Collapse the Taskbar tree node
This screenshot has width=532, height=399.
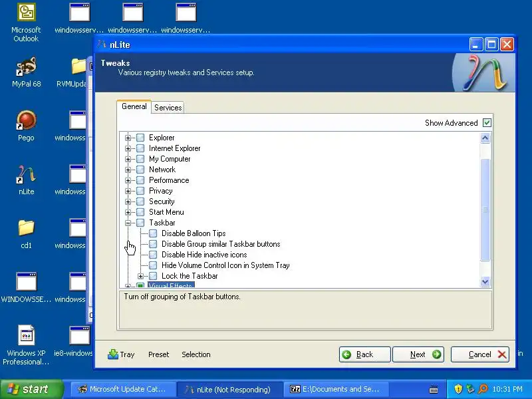point(128,223)
